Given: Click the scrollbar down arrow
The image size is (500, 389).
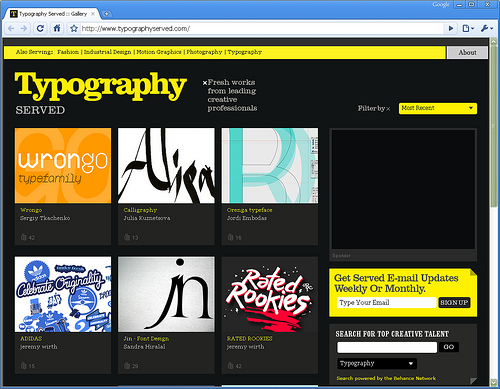Looking at the screenshot, I should point(493,382).
